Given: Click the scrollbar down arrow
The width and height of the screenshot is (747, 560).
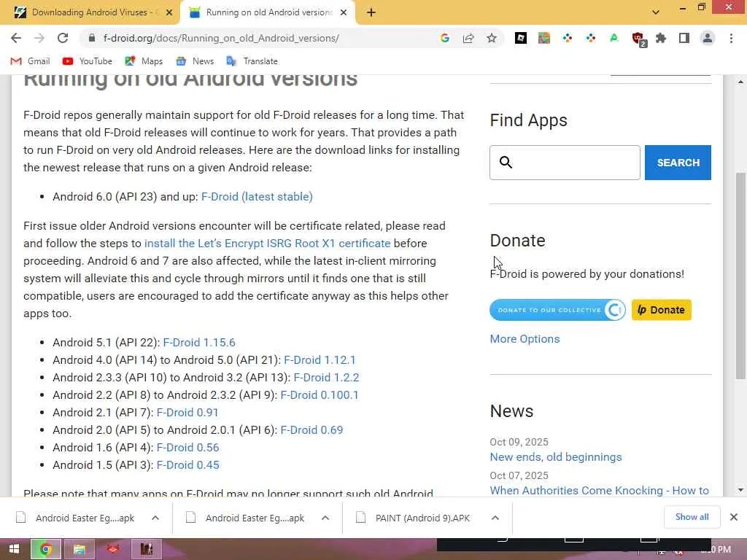Looking at the screenshot, I should tap(740, 490).
